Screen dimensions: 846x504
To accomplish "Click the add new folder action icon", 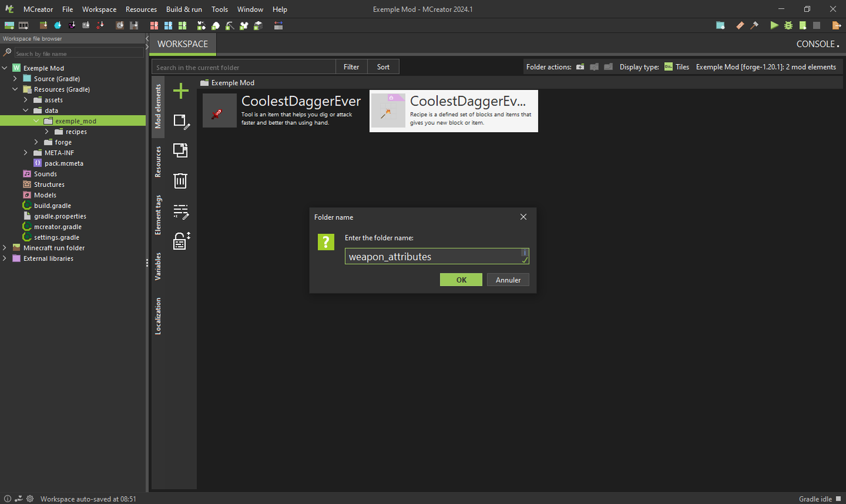I will 580,67.
